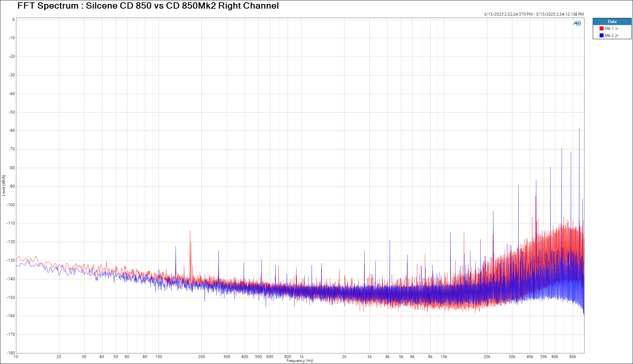Click the 10k frequency tick label

[444, 357]
